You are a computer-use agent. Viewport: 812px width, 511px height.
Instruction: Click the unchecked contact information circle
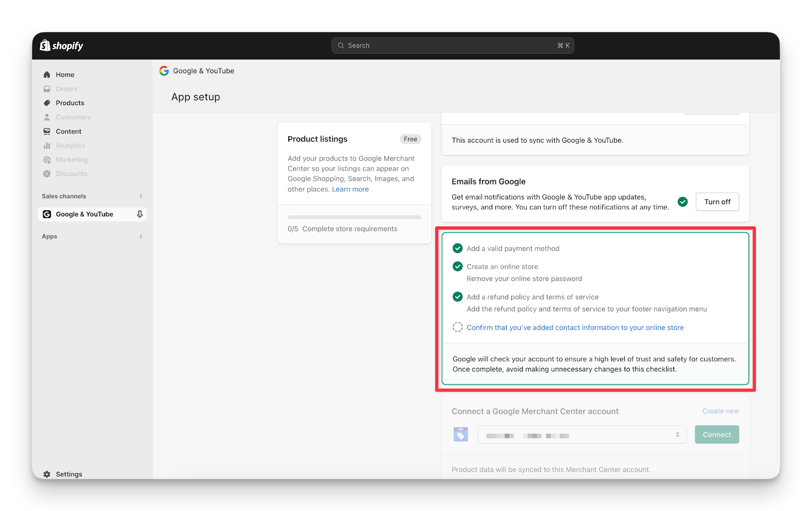coord(457,328)
